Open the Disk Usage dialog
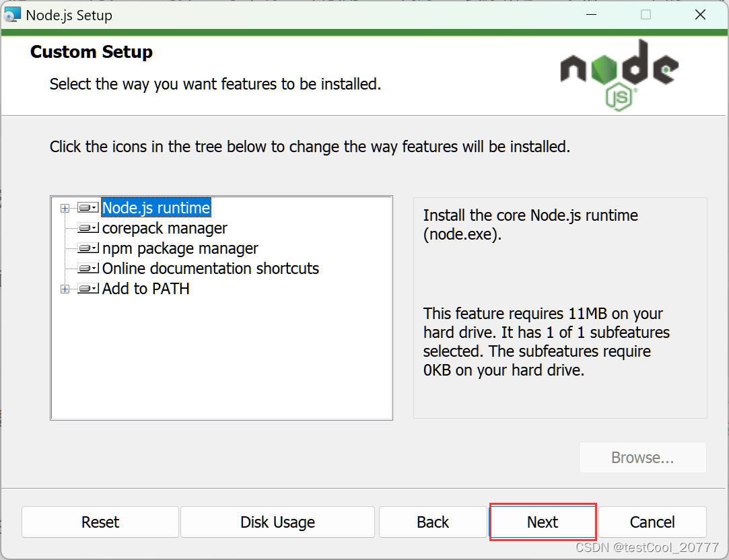 (x=277, y=522)
